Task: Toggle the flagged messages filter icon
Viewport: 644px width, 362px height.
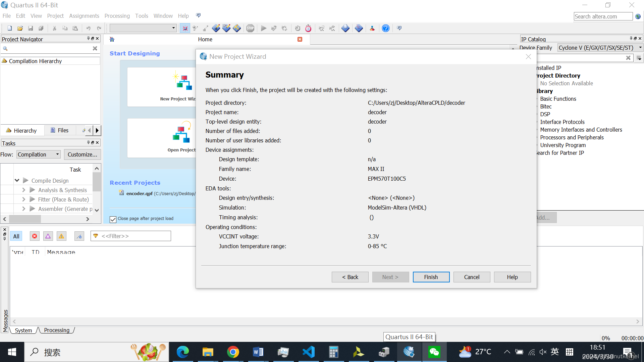Action: [x=79, y=236]
